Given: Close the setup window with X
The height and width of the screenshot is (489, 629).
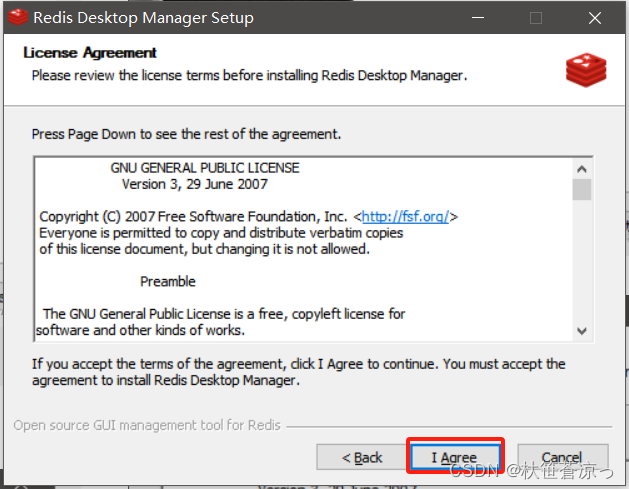Looking at the screenshot, I should pyautogui.click(x=595, y=18).
